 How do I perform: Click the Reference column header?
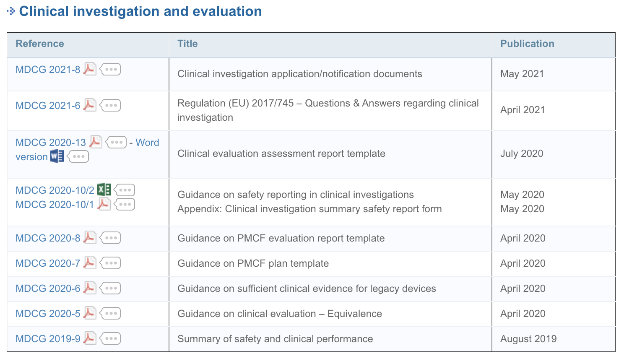pyautogui.click(x=39, y=44)
